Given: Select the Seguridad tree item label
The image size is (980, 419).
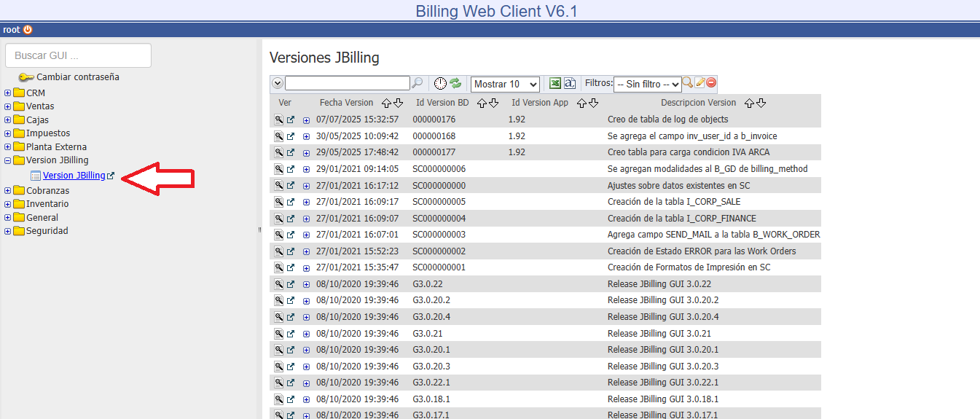Looking at the screenshot, I should coord(47,231).
